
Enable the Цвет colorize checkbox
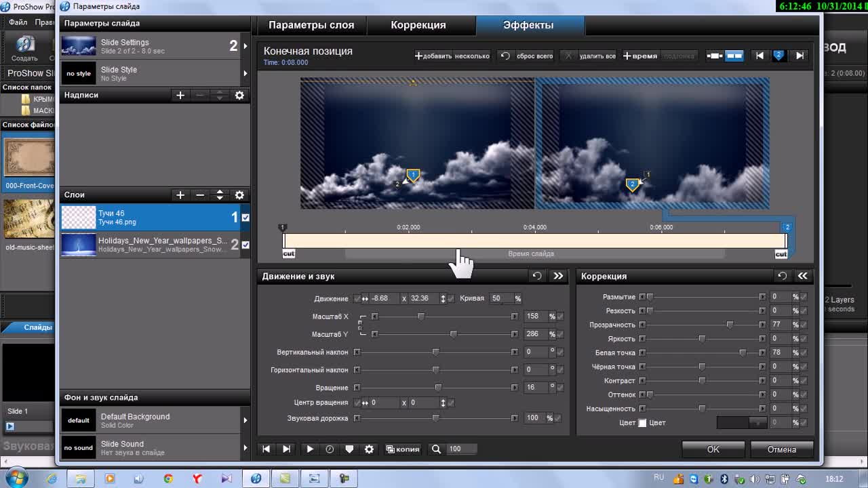(x=643, y=423)
